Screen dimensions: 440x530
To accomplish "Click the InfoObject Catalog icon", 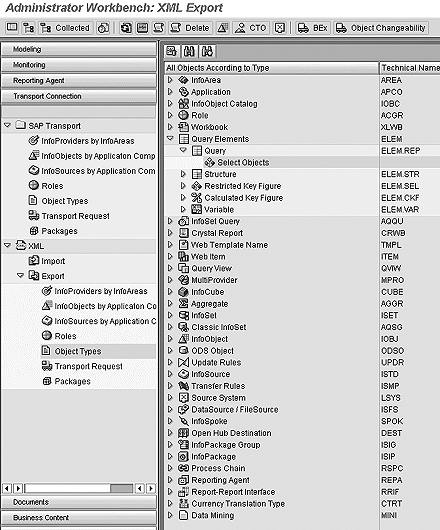I will click(183, 103).
